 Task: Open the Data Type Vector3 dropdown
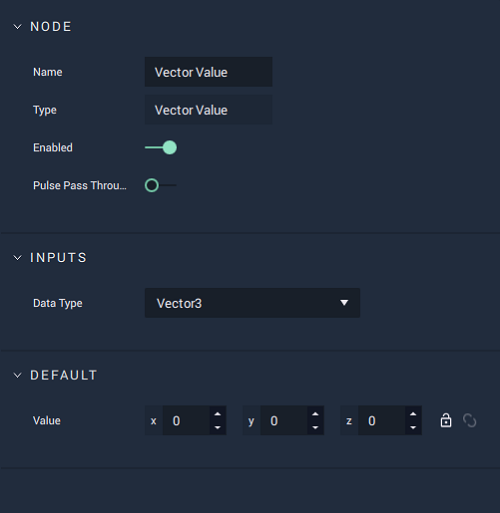(252, 303)
